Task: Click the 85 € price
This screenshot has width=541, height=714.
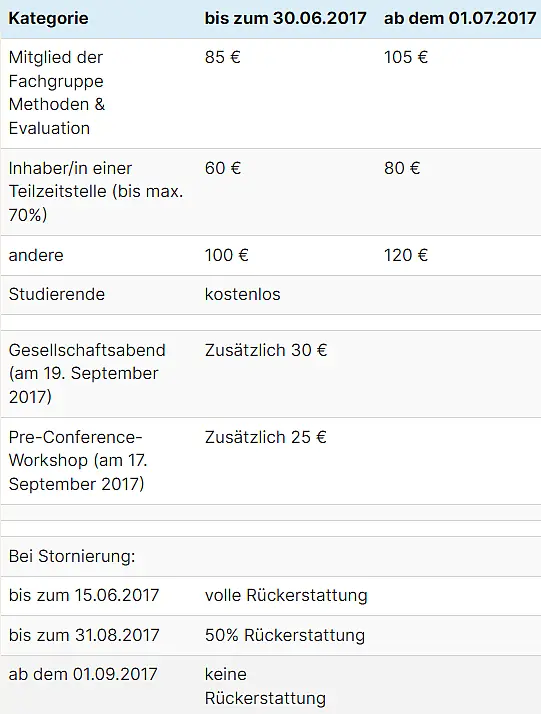Action: coord(222,57)
